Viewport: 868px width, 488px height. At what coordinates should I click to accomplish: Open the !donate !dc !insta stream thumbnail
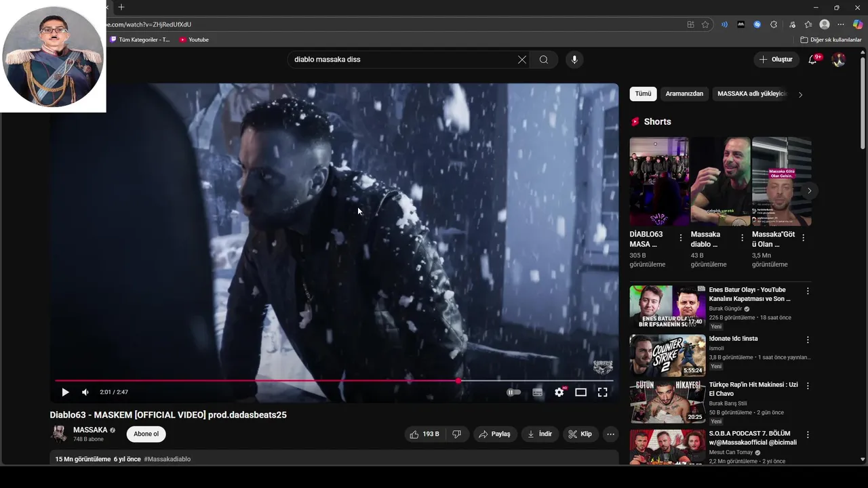(667, 355)
